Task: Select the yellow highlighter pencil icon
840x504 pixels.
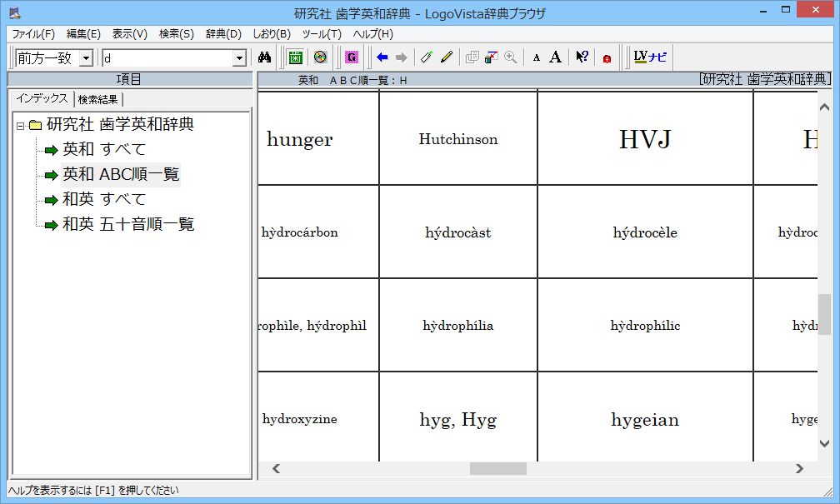Action: coord(447,57)
